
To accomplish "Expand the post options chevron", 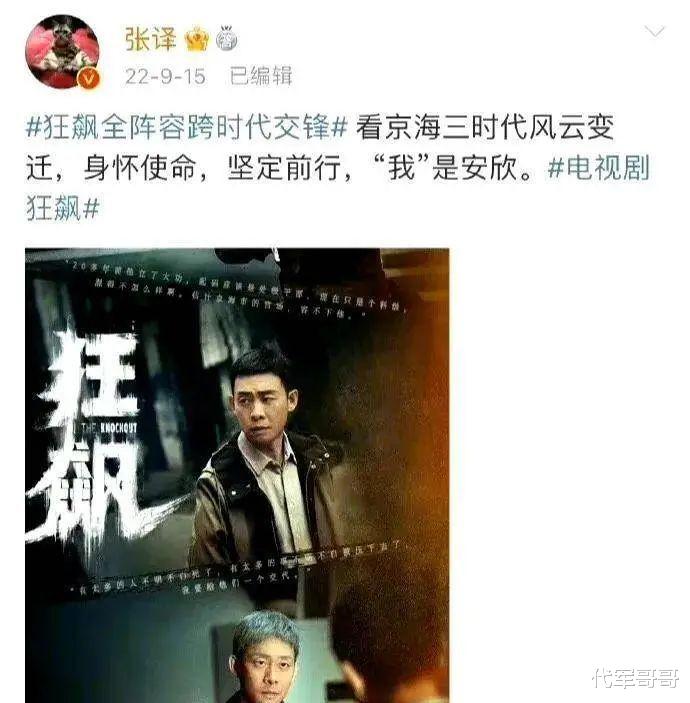I will (x=654, y=31).
